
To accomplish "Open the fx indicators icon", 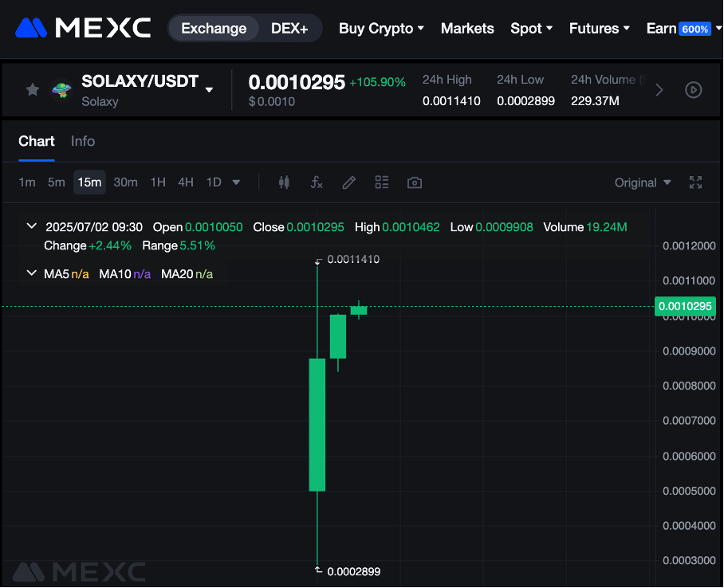I will coord(317,182).
